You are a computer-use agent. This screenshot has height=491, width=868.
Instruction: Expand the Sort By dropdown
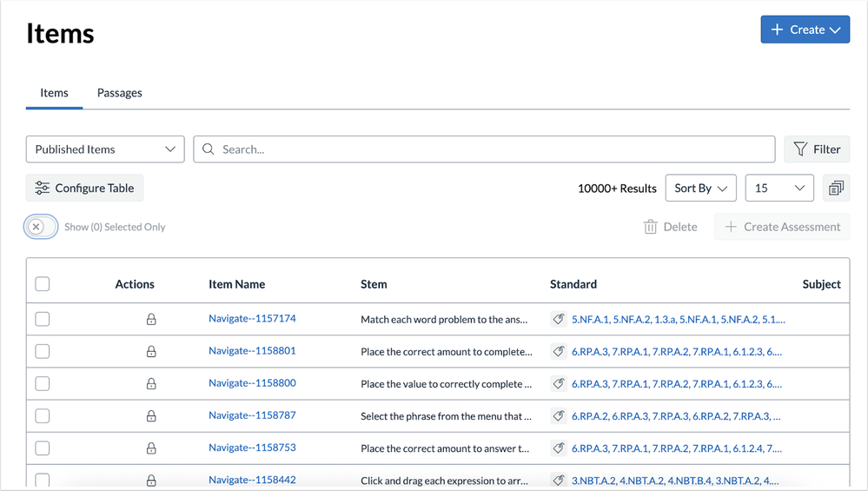point(700,189)
